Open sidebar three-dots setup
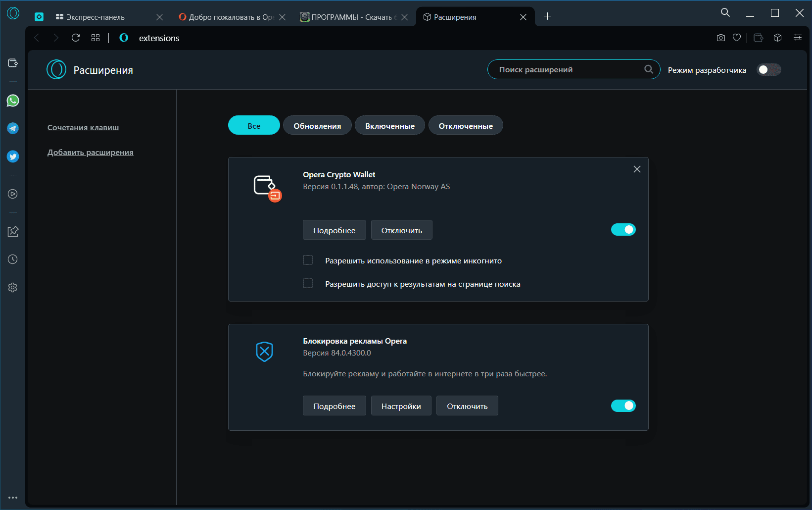The width and height of the screenshot is (812, 510). (13, 498)
